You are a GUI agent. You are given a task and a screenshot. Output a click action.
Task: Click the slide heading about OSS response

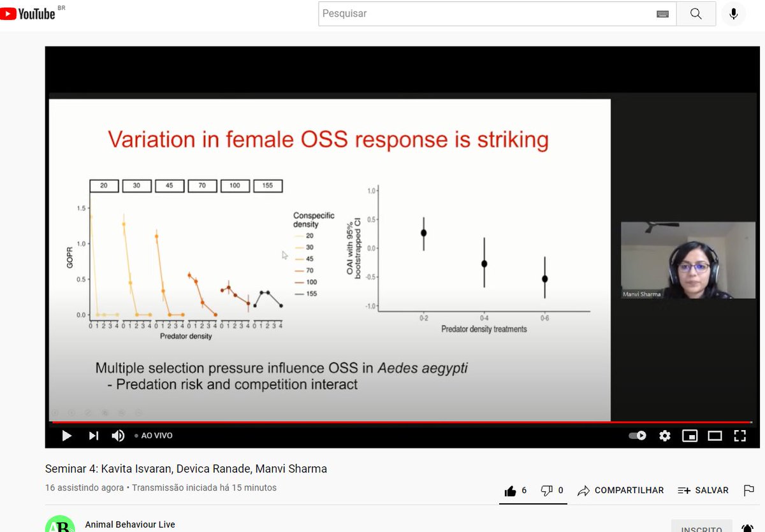coord(328,138)
